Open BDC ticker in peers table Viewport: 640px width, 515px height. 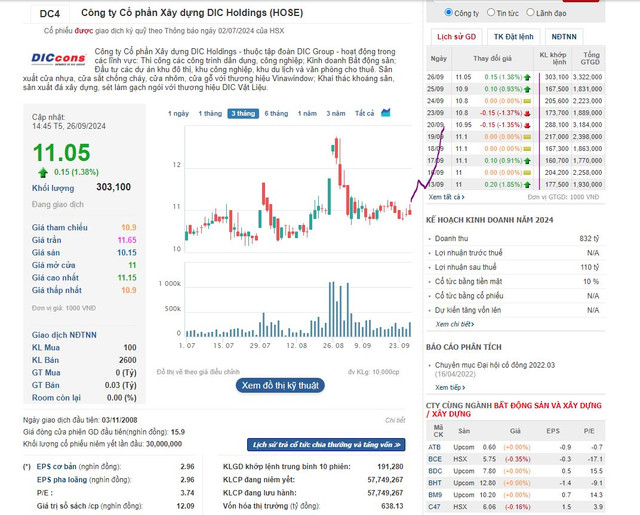pos(435,471)
